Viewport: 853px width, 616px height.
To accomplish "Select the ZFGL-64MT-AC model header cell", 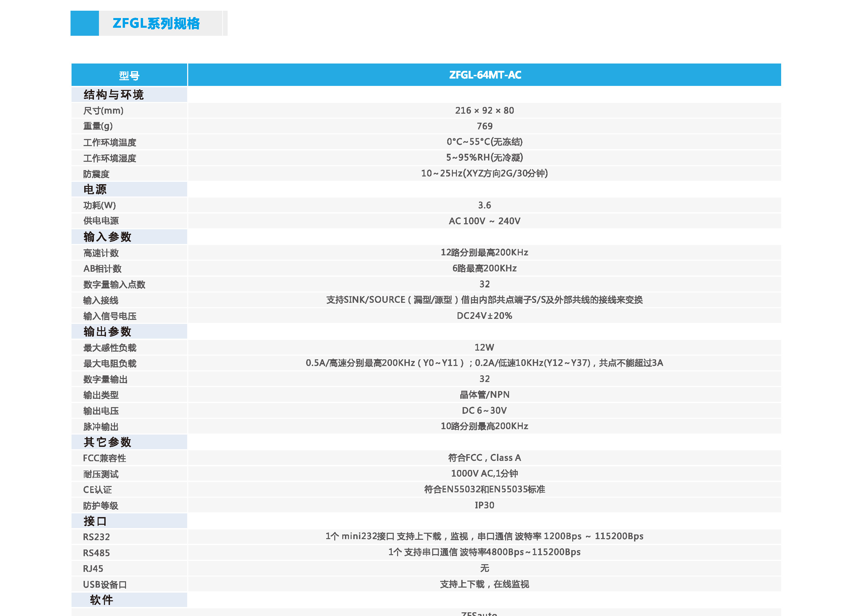I will click(485, 75).
